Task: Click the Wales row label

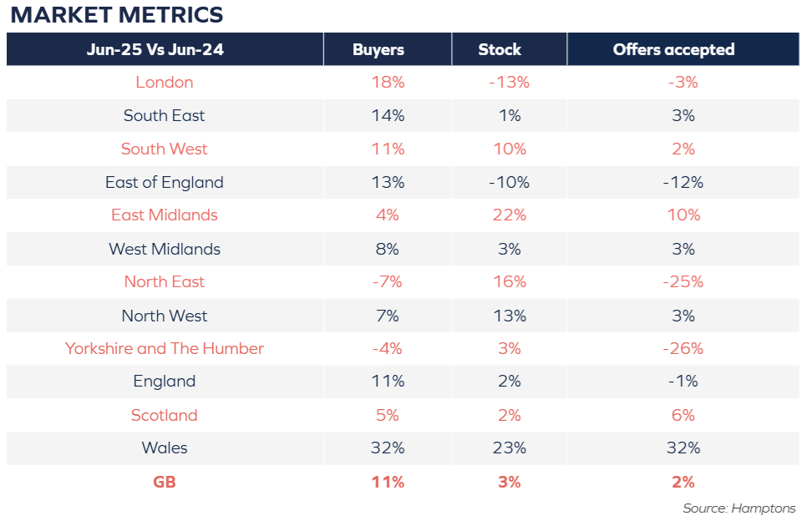Action: tap(165, 448)
